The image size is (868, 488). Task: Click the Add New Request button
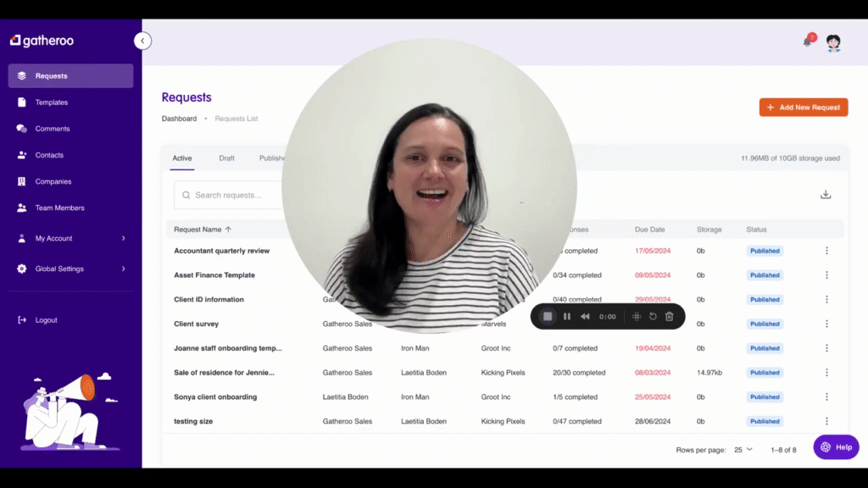coord(804,108)
